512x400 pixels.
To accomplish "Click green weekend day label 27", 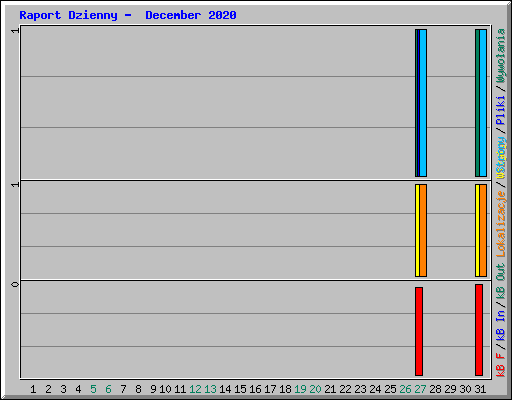I will tap(420, 389).
